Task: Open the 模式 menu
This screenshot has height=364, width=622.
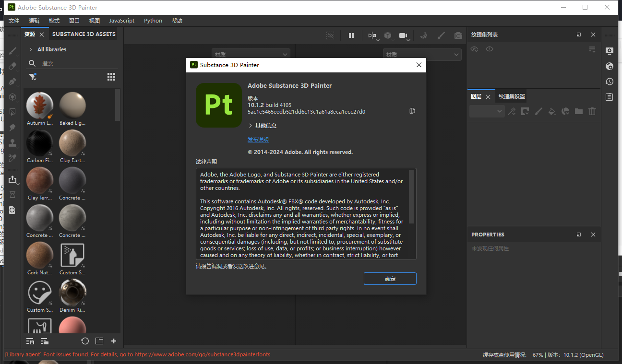Action: [54, 21]
